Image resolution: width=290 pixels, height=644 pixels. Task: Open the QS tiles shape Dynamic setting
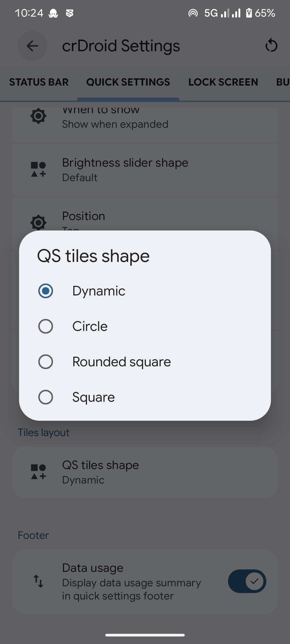pyautogui.click(x=145, y=472)
